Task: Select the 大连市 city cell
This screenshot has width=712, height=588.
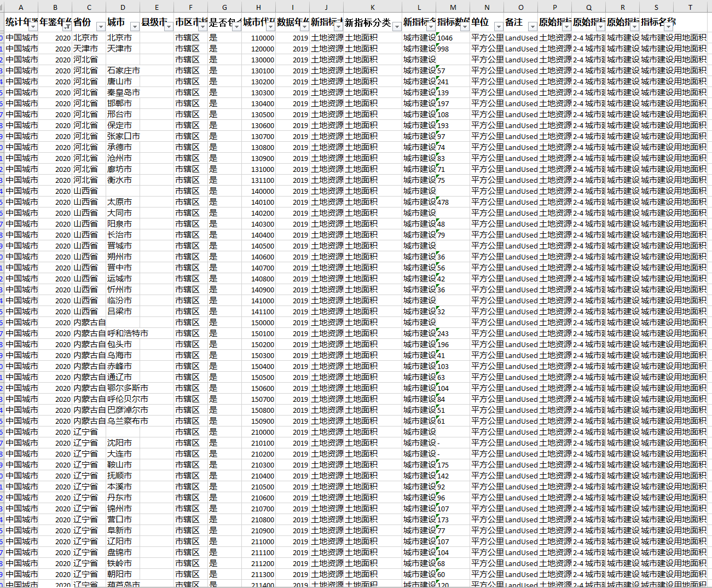Action: point(123,454)
